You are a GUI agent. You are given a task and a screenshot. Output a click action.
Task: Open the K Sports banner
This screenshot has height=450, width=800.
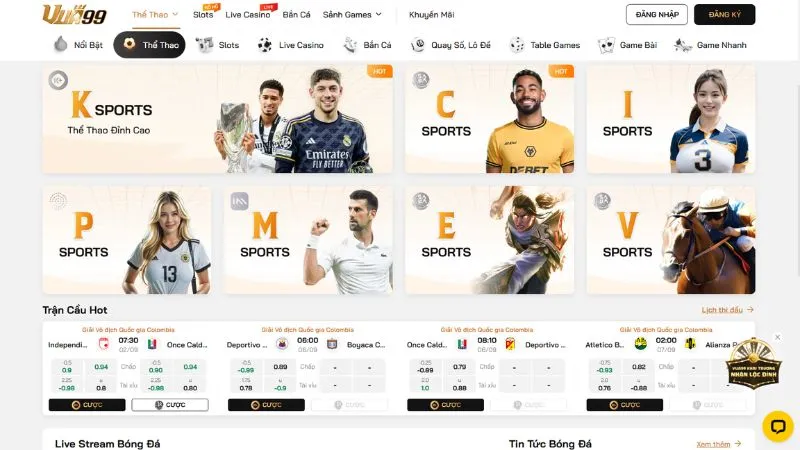[x=218, y=118]
